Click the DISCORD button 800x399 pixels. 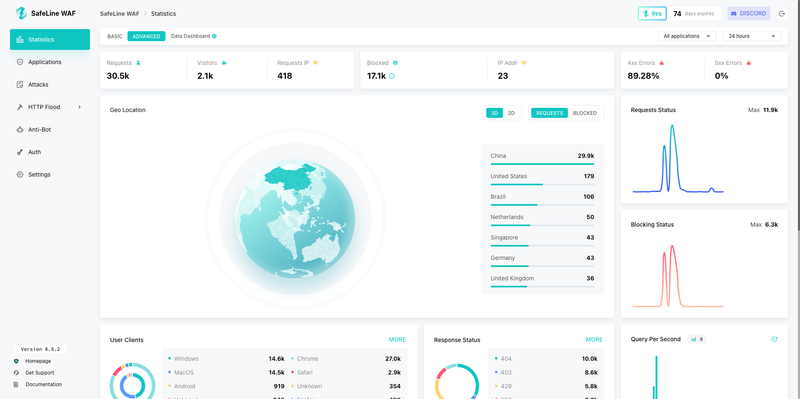coord(748,14)
